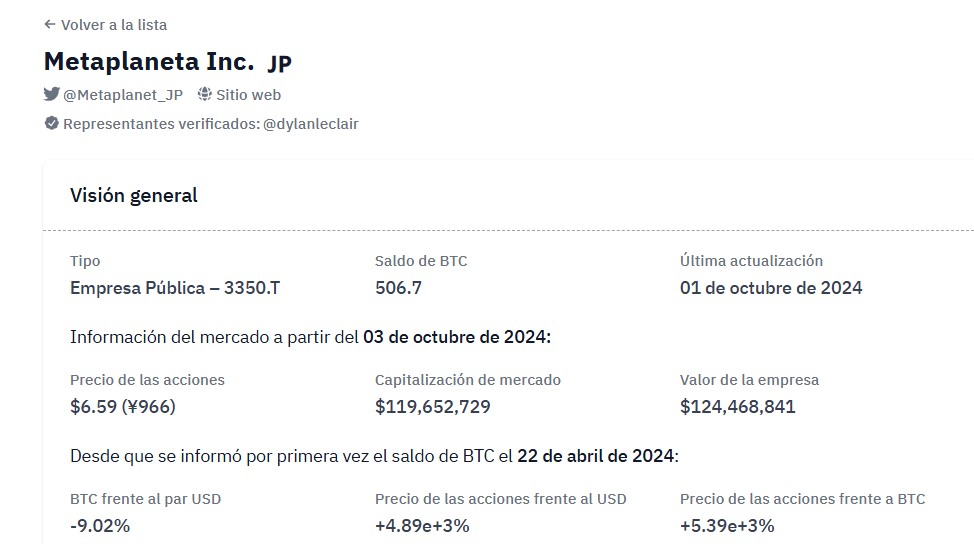Viewport: 974px width, 544px height.
Task: Select the date 01 de octubre de 2024
Action: (771, 288)
